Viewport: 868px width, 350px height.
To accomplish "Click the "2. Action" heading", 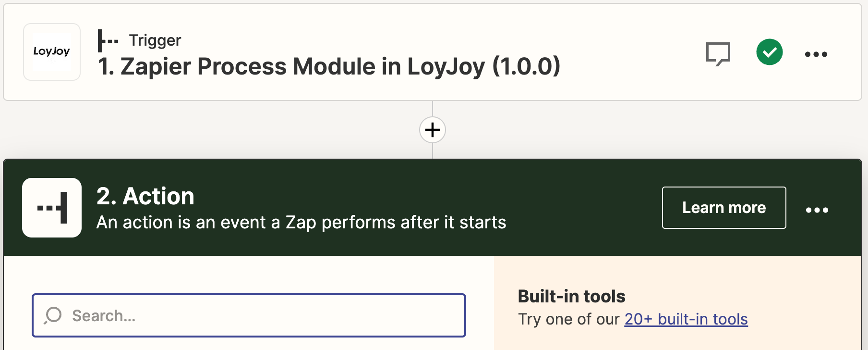I will click(145, 196).
